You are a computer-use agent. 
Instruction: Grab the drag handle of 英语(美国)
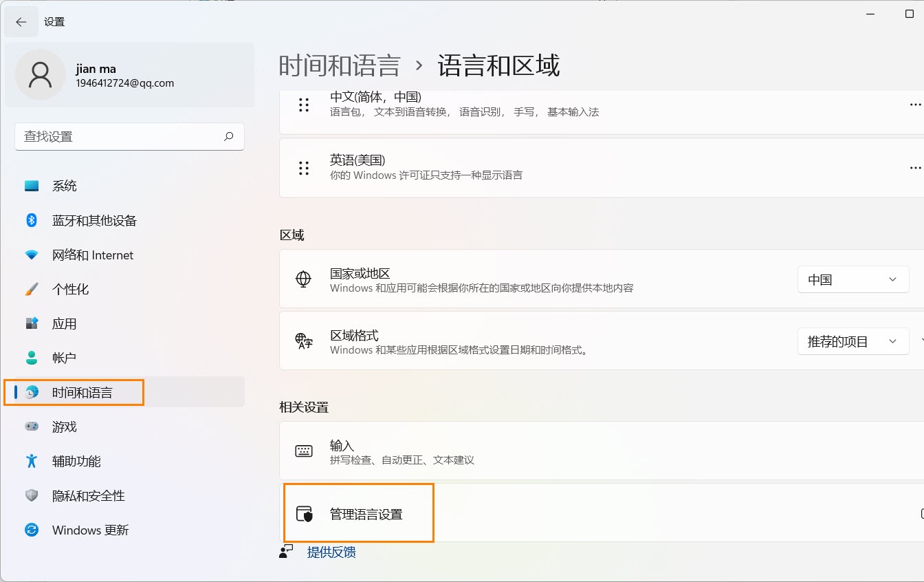pyautogui.click(x=304, y=168)
